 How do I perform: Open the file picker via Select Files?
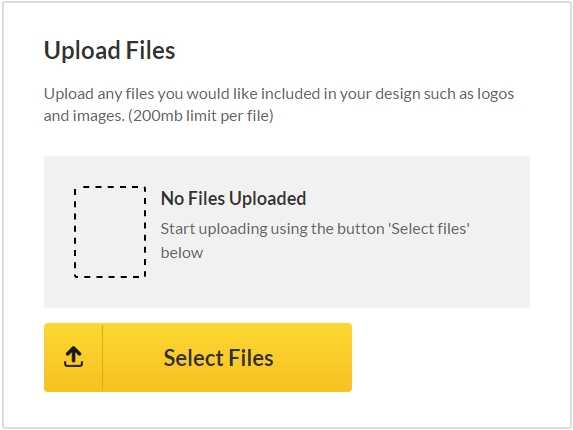pos(198,357)
